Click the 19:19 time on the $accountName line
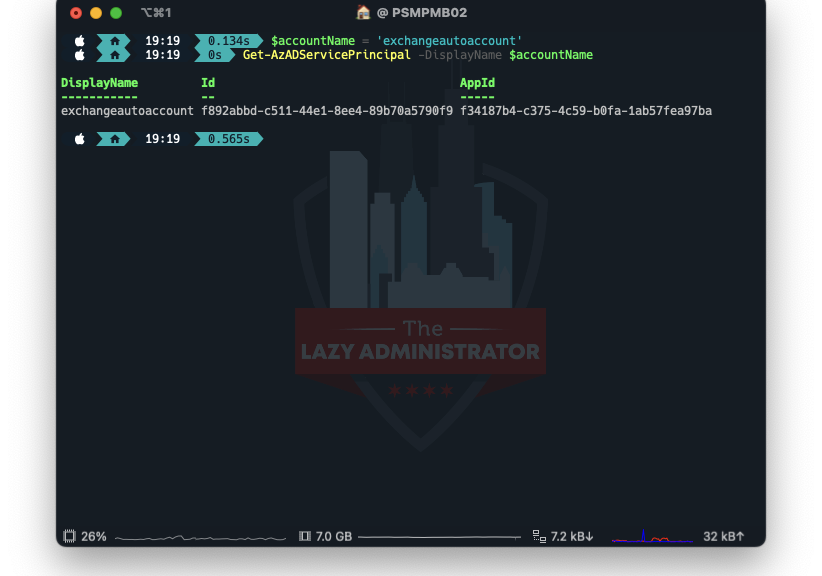This screenshot has width=822, height=576. [163, 41]
